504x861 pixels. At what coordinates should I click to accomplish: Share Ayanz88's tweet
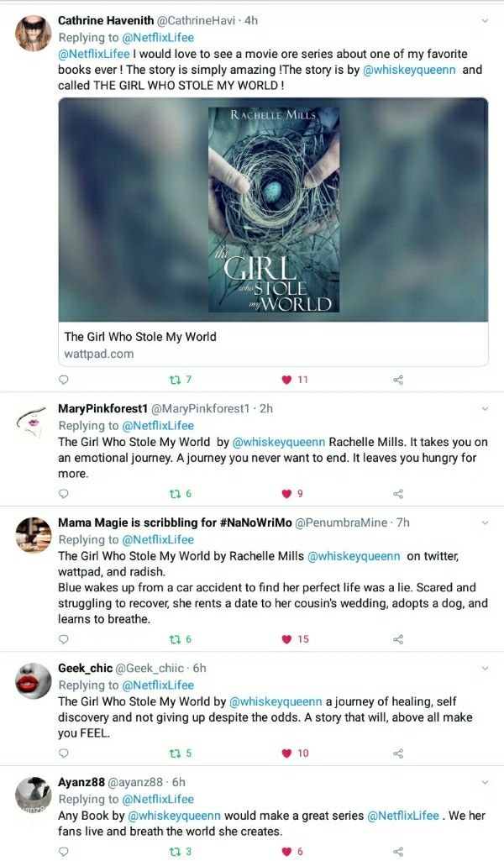(399, 852)
